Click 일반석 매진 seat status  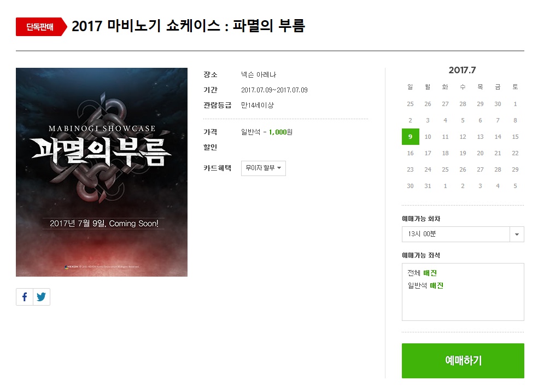coord(425,285)
